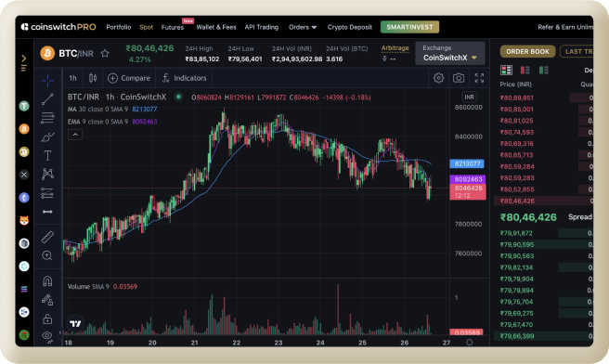Select Shiba Inu coin in sidebar

click(x=24, y=220)
